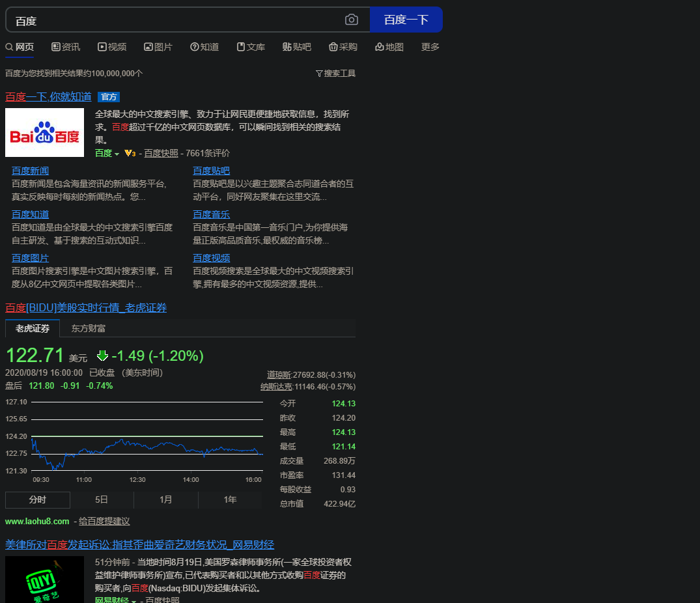Open the 文库 tab

251,47
